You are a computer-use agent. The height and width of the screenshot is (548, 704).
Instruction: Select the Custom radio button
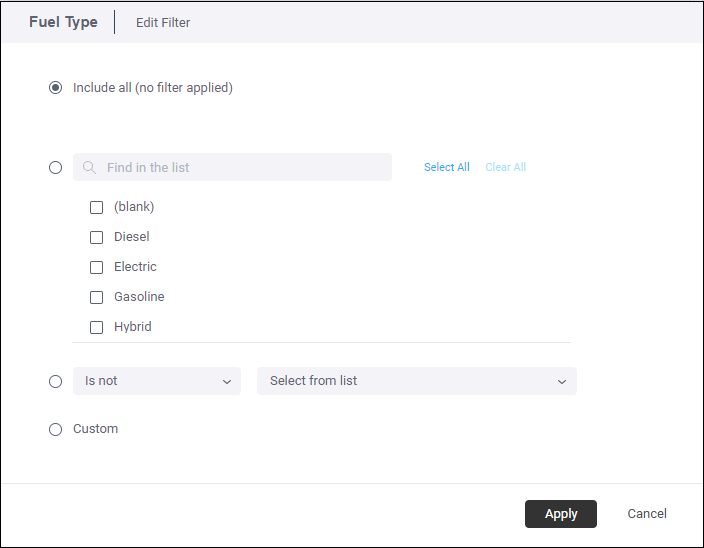(55, 430)
